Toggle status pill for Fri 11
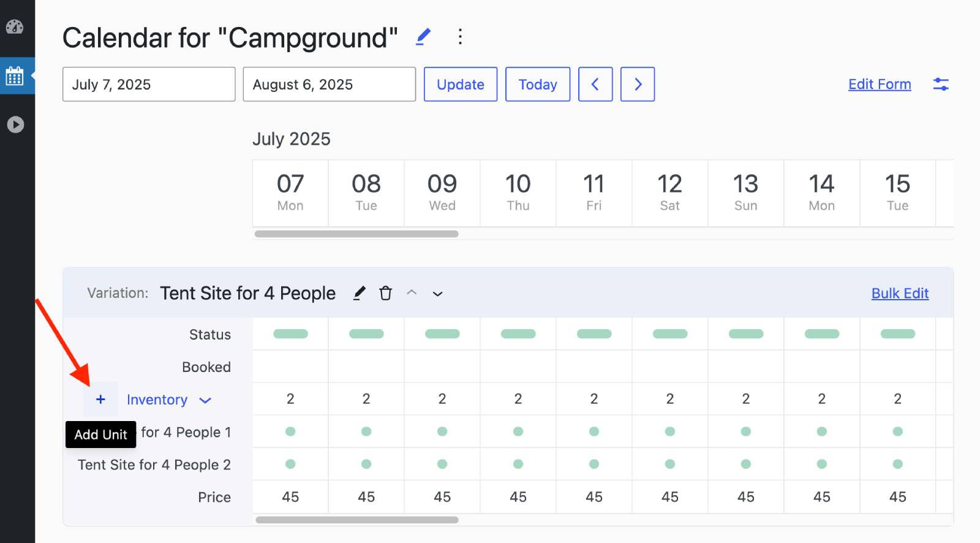Viewport: 980px width, 543px height. point(594,334)
